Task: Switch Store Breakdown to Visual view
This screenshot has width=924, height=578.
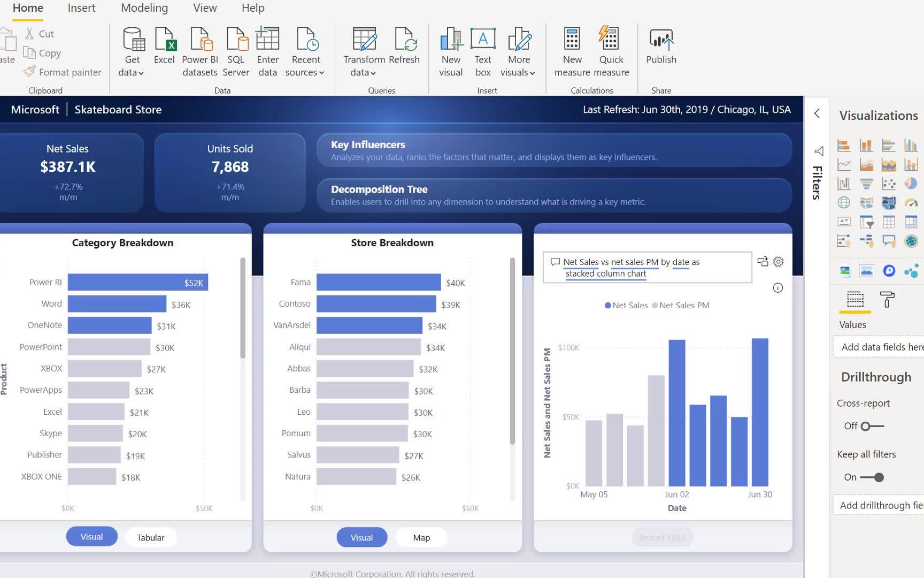Action: point(361,537)
